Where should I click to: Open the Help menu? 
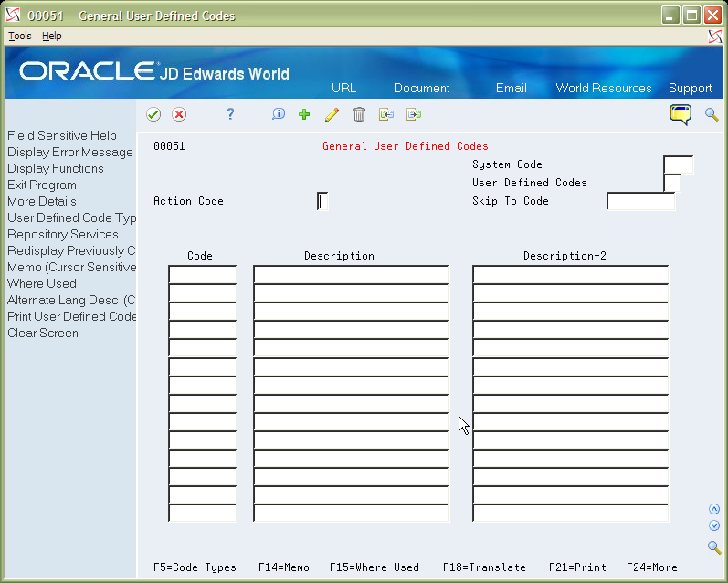click(x=51, y=36)
